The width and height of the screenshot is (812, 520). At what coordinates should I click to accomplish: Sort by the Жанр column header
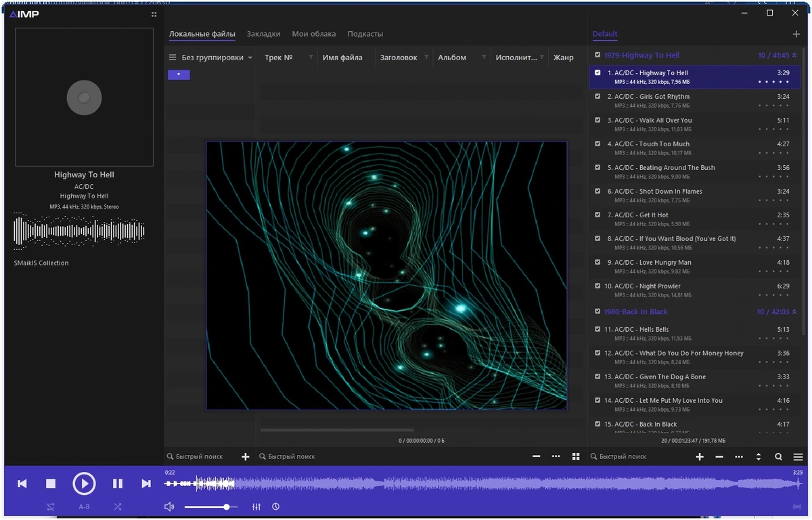coord(564,58)
